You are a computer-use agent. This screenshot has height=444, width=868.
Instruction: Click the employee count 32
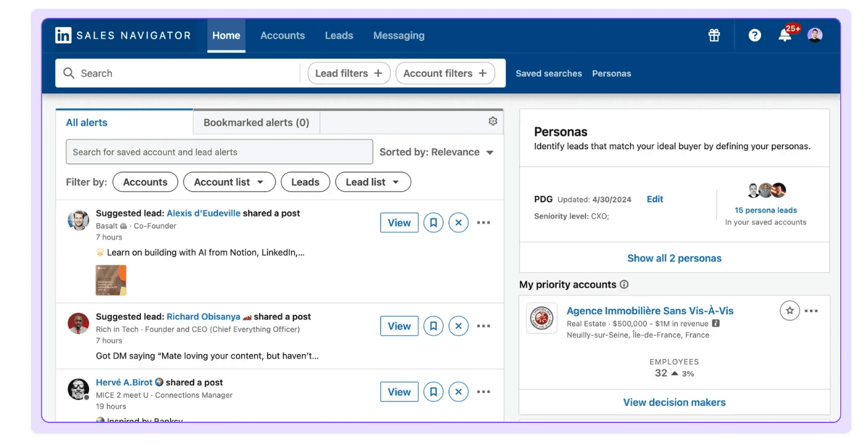[x=661, y=373]
